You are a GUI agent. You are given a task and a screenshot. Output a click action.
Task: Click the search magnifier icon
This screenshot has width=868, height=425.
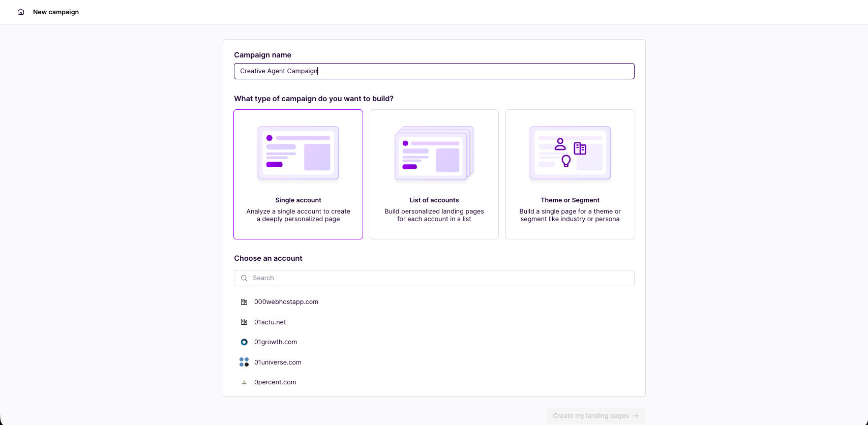(x=244, y=278)
